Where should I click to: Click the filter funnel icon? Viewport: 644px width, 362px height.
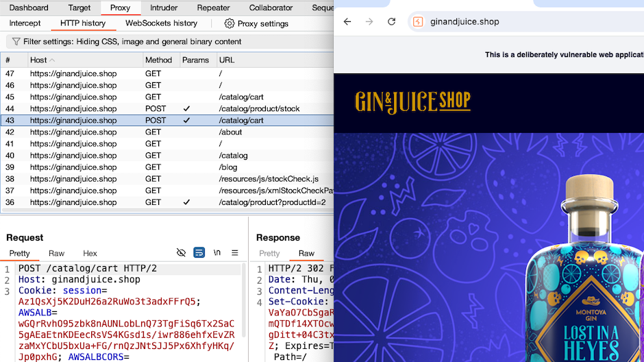[16, 42]
